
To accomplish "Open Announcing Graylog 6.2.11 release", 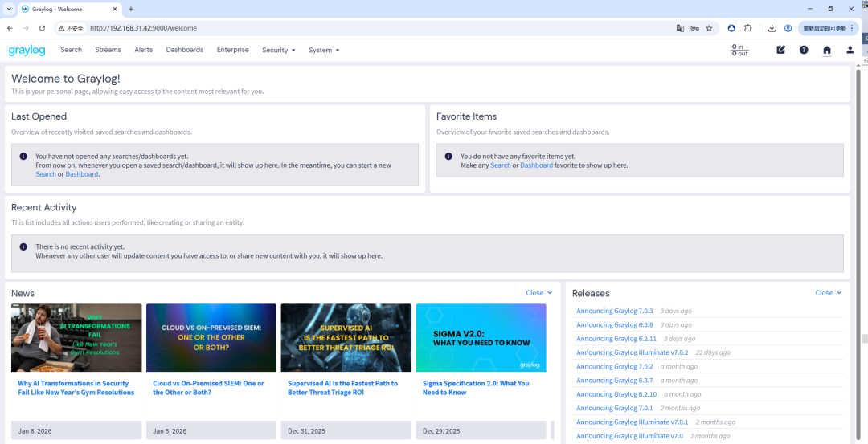I will [x=616, y=338].
